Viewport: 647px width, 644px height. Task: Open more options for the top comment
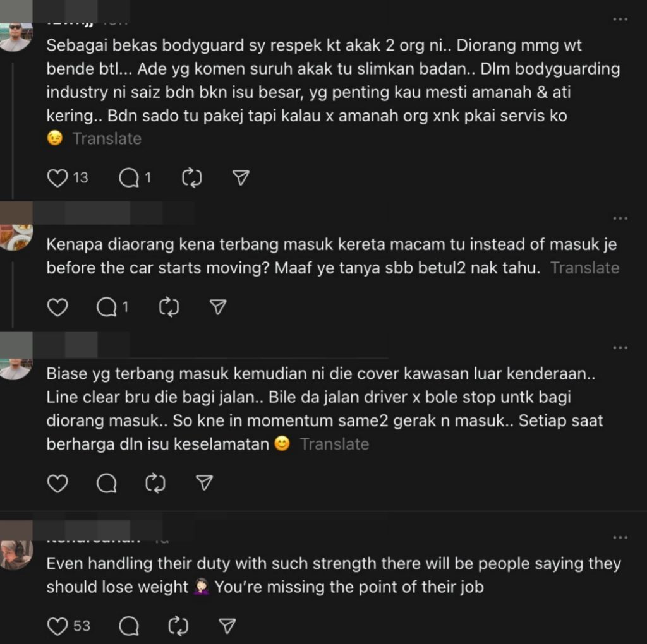pos(620,20)
